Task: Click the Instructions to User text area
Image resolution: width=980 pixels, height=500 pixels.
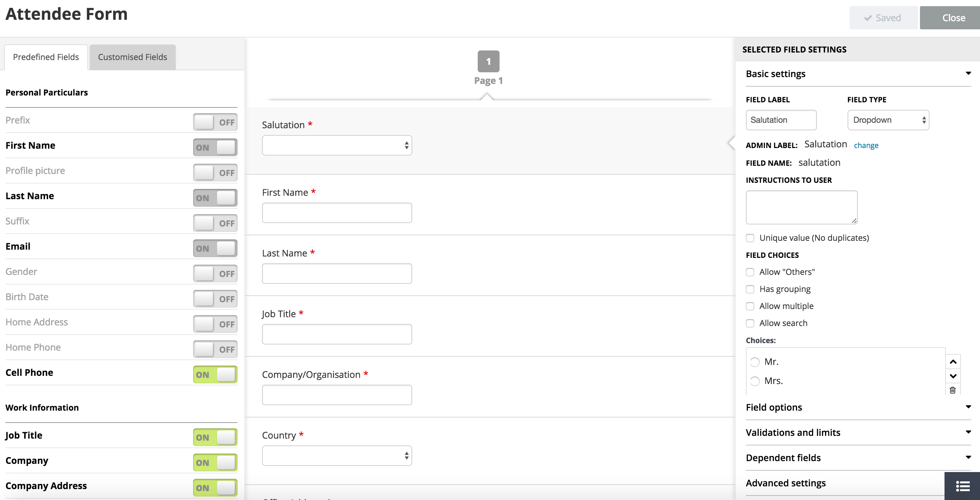Action: [x=801, y=207]
